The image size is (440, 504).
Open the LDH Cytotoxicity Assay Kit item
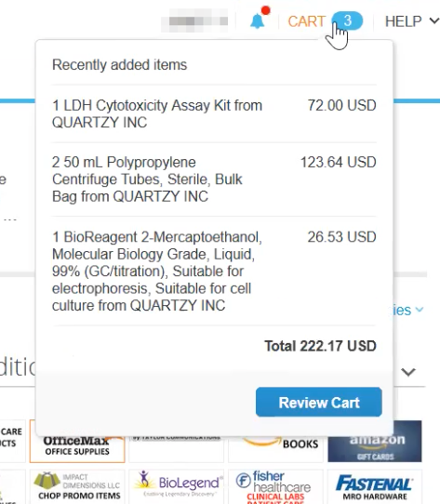157,113
